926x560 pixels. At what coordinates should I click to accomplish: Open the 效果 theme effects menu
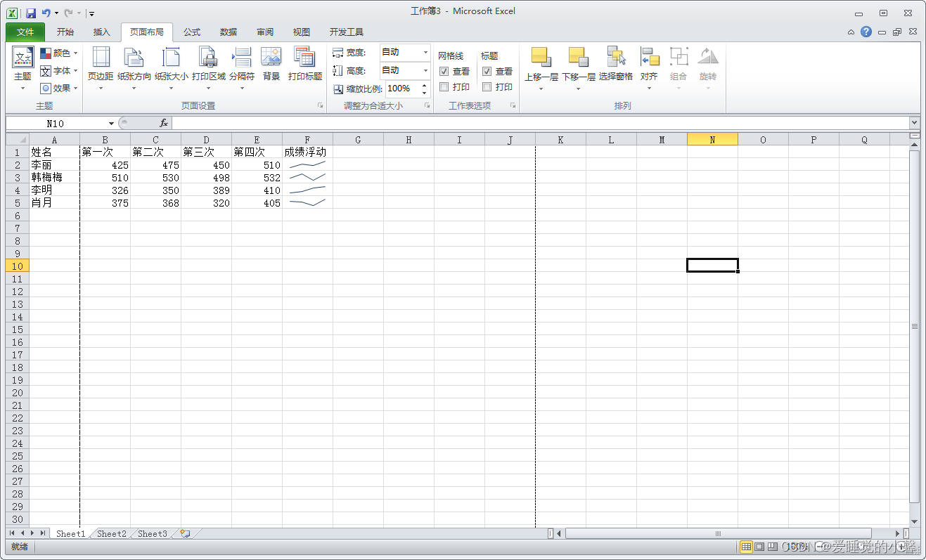point(59,89)
